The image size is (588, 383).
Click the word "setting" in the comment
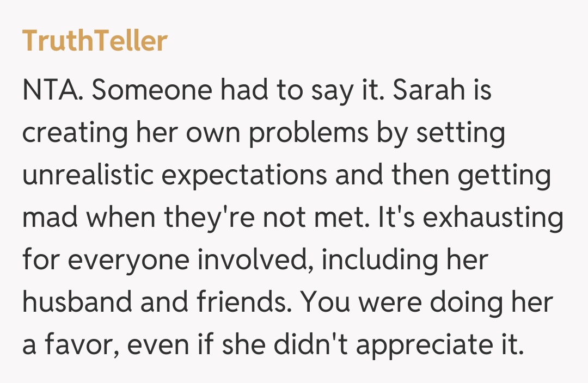click(x=461, y=133)
